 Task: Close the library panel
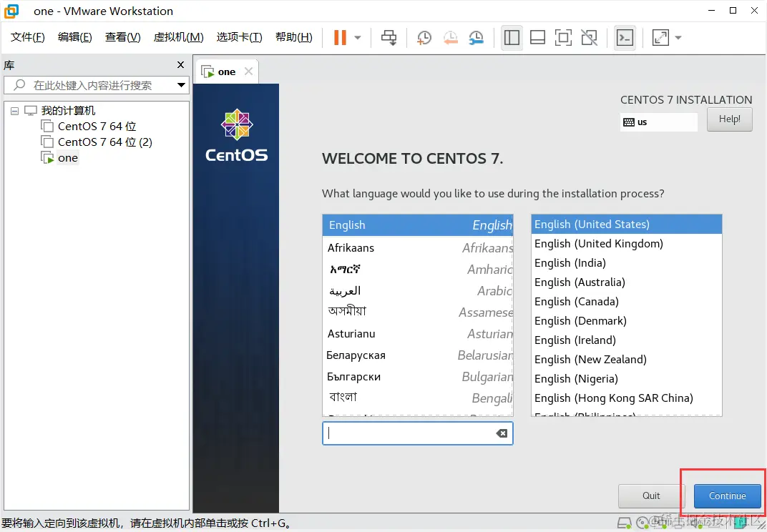click(x=180, y=64)
